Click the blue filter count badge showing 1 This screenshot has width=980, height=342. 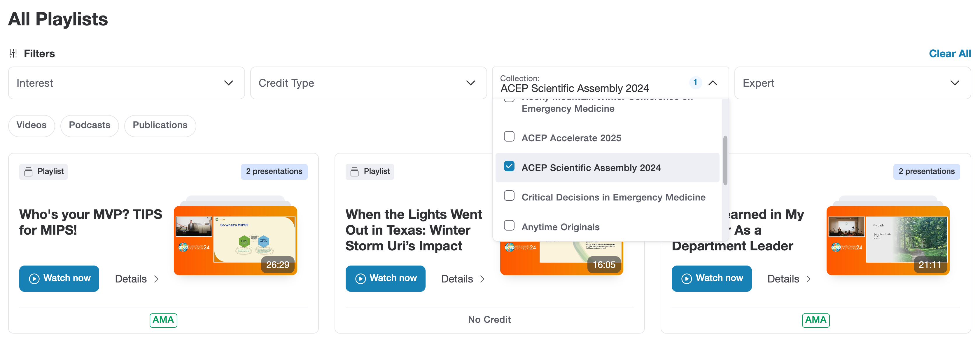695,82
